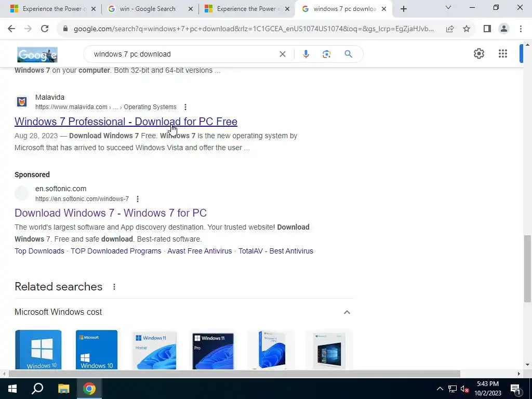Bookmark this page with the star icon
532x399 pixels.
[467, 29]
